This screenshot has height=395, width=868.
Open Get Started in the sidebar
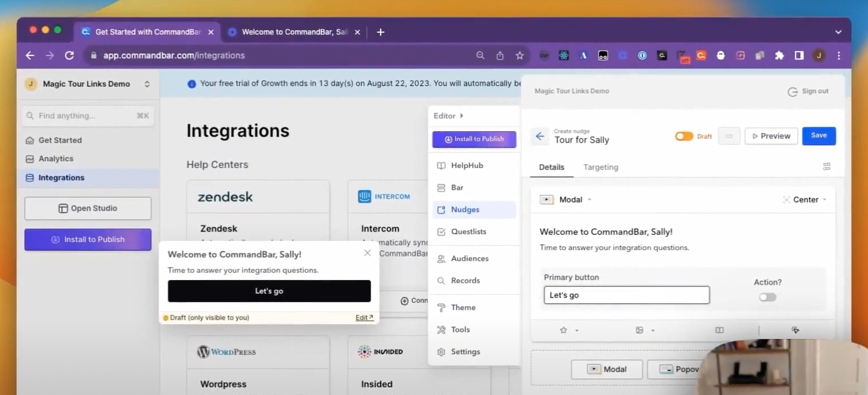[88, 140]
